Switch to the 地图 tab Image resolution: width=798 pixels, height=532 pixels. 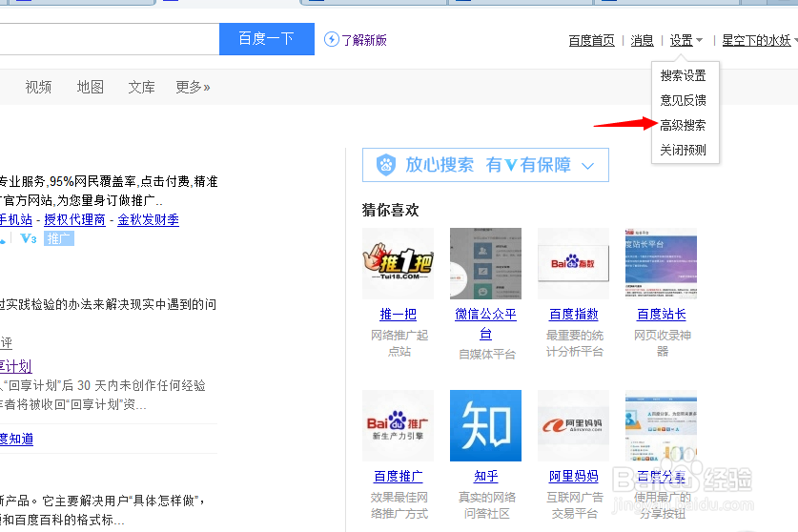pyautogui.click(x=90, y=87)
